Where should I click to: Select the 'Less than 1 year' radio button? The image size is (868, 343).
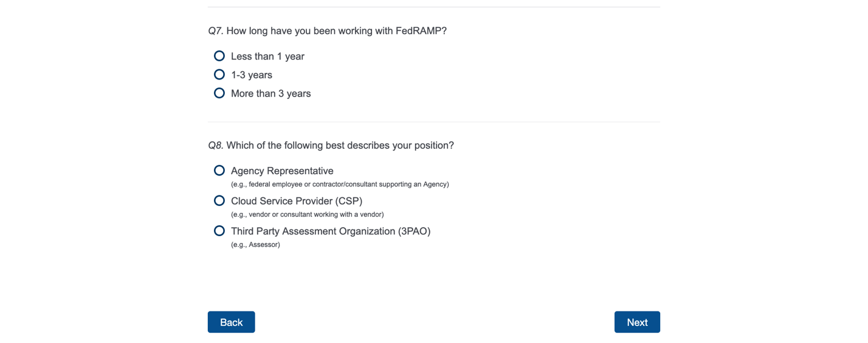[x=219, y=56]
